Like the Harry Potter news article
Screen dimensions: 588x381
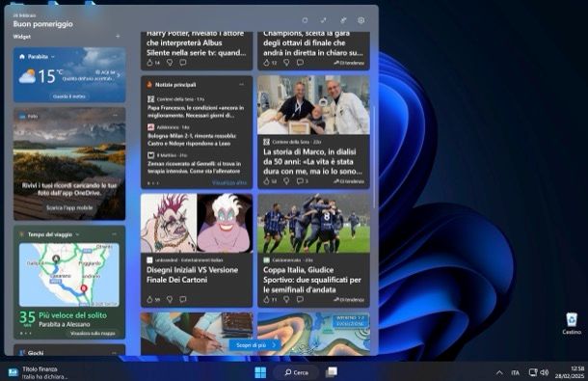point(150,63)
